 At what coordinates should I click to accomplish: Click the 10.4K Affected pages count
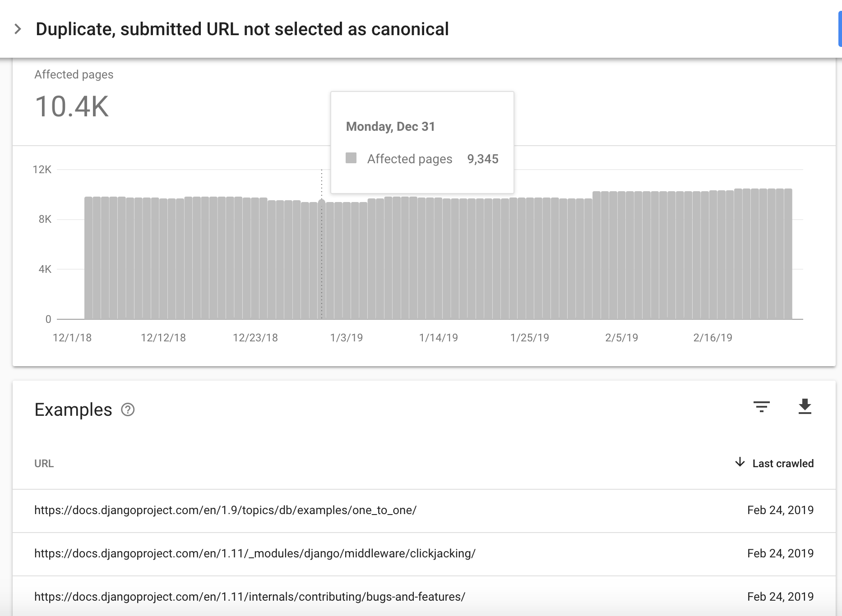tap(72, 107)
